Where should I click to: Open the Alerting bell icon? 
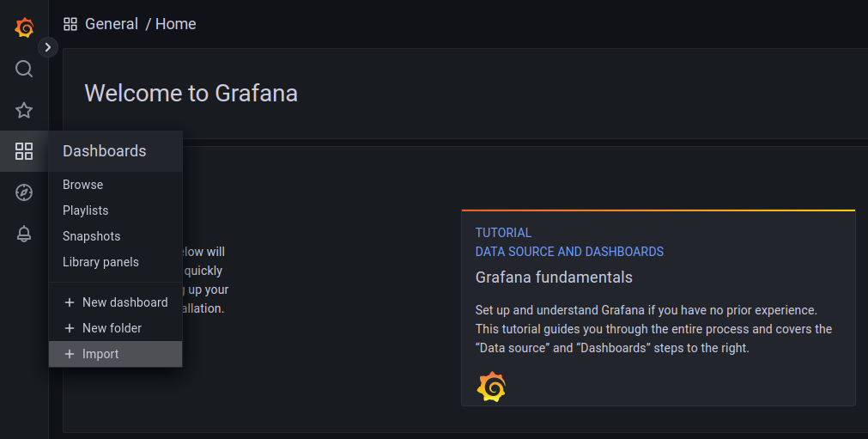[x=24, y=234]
